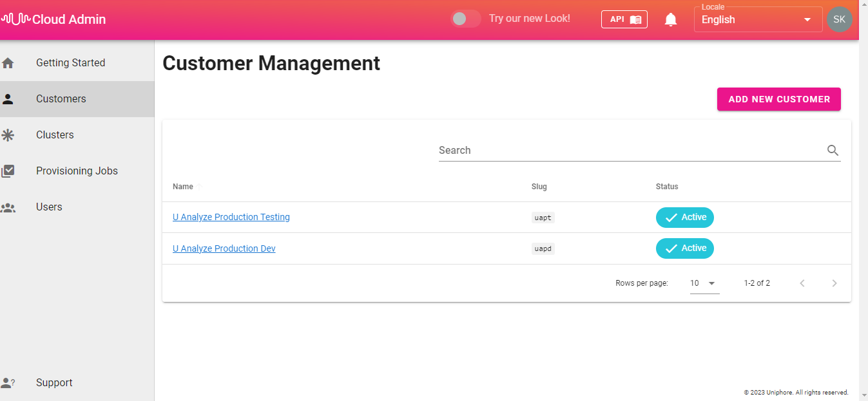
Task: Click the Slug column header
Action: (x=539, y=187)
